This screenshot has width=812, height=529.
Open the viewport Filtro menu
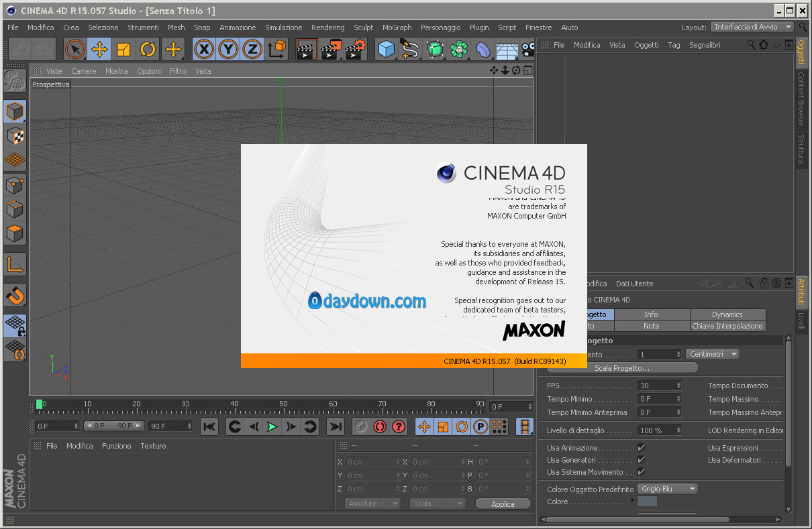(178, 71)
